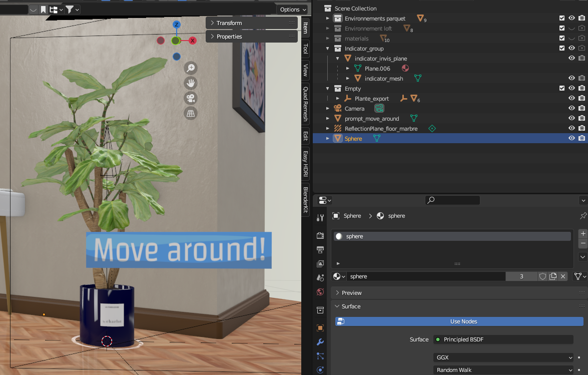
Task: Click the hand pan view button
Action: coord(191,83)
